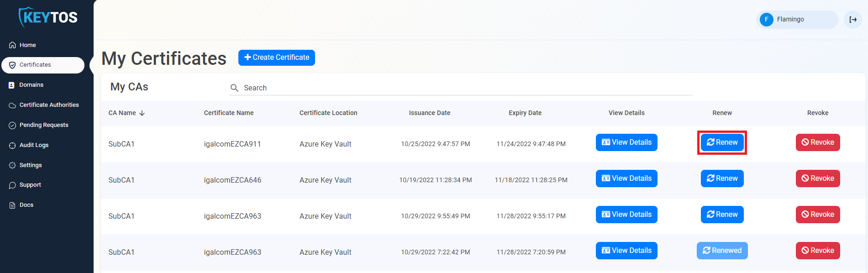Click the disabled Renewed button

click(x=722, y=251)
